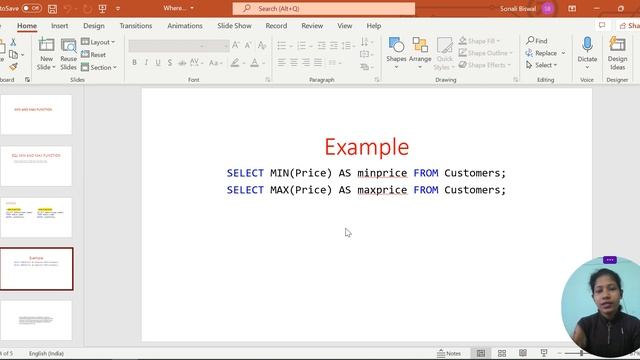This screenshot has width=640, height=360.
Task: Open text highlight color
Action: coord(235,63)
